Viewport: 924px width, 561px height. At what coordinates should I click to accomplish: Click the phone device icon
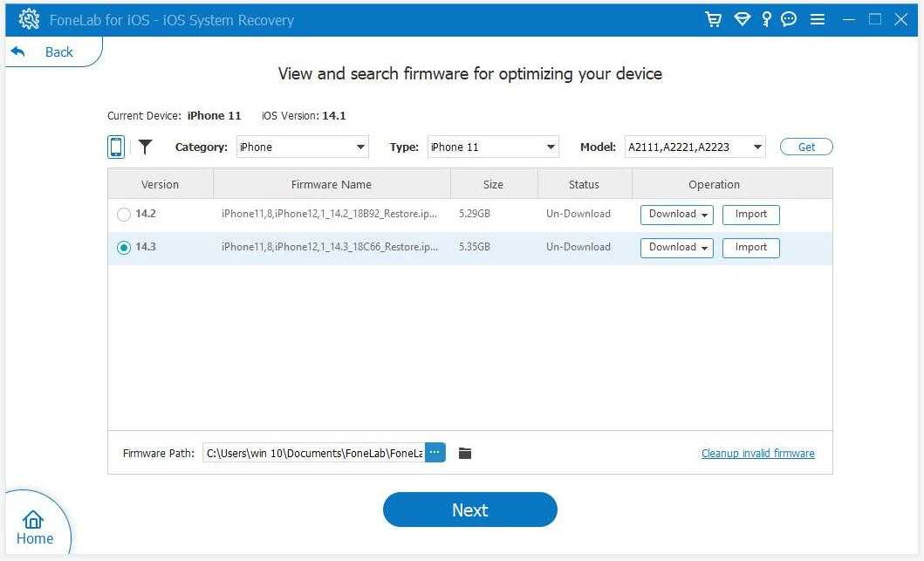[x=116, y=147]
